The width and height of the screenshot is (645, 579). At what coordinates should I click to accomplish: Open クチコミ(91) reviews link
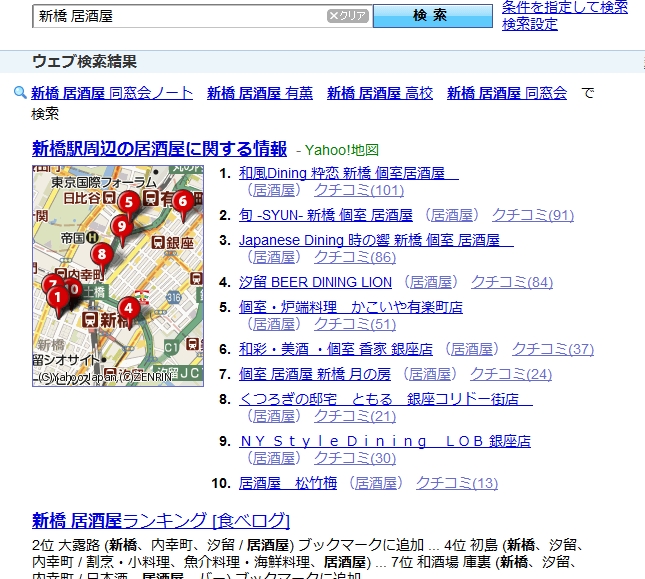[533, 215]
